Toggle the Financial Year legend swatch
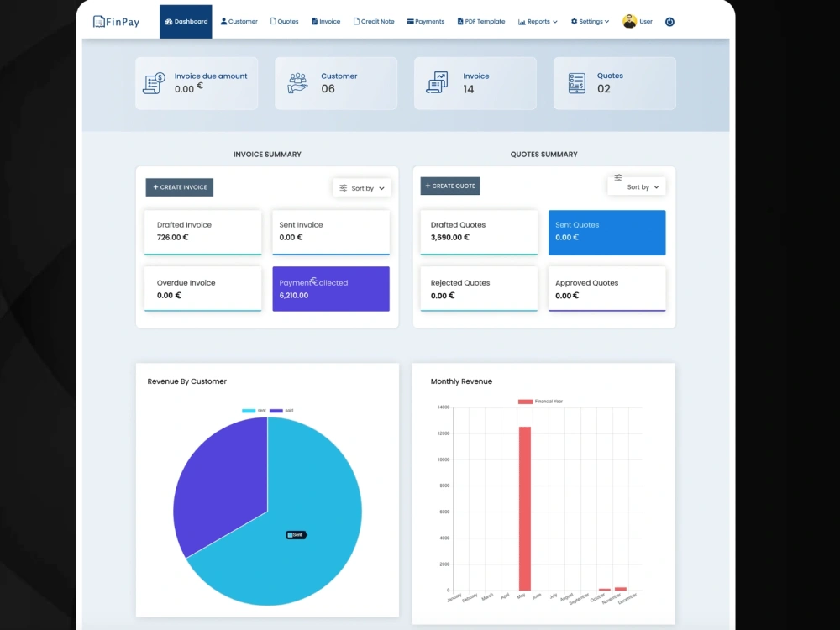 pos(525,402)
